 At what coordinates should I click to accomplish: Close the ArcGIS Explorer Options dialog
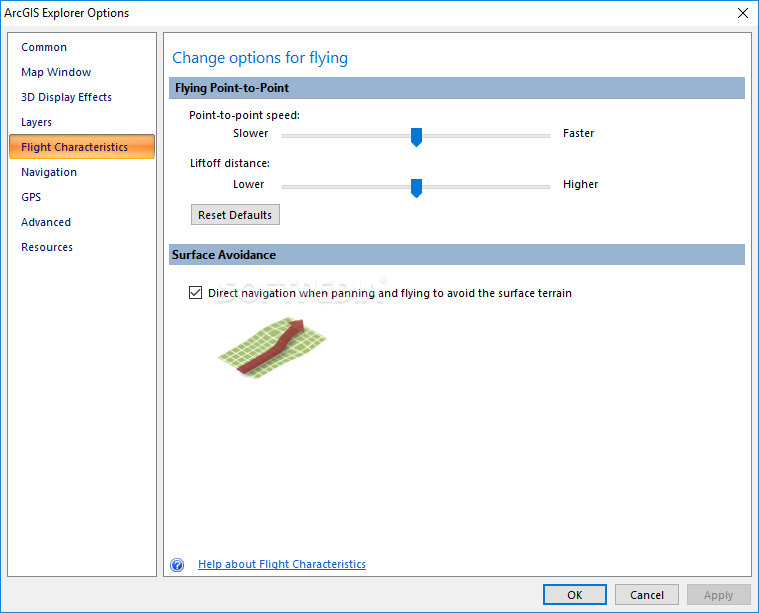point(743,13)
